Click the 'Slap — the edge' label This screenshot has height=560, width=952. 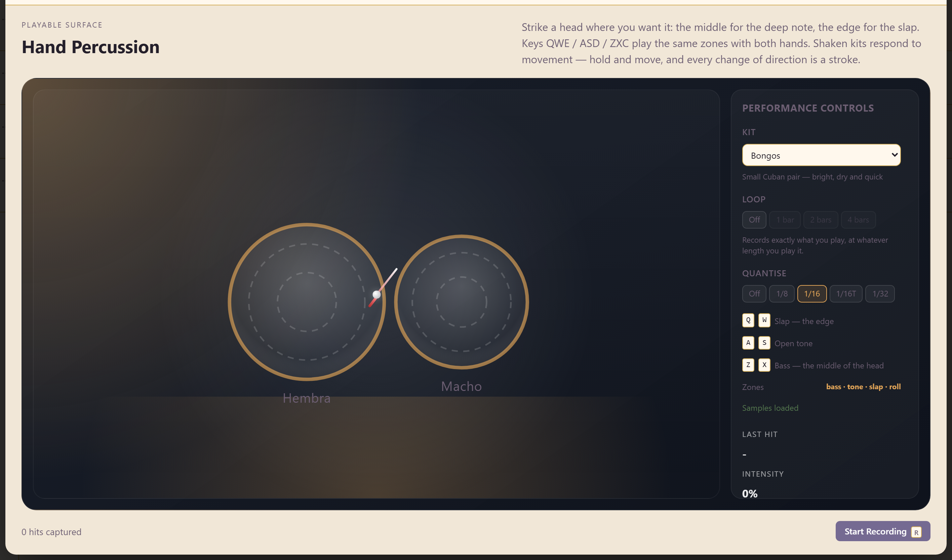[x=803, y=321]
